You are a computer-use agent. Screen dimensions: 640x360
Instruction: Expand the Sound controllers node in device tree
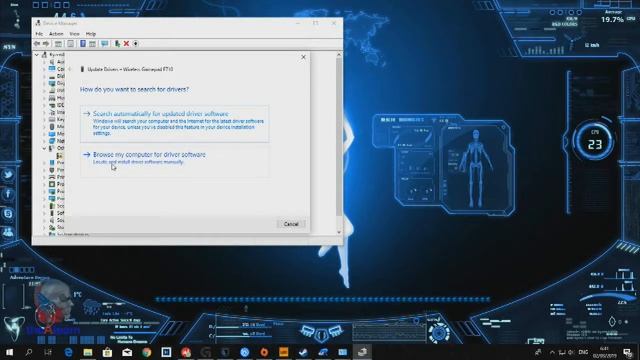click(x=44, y=220)
